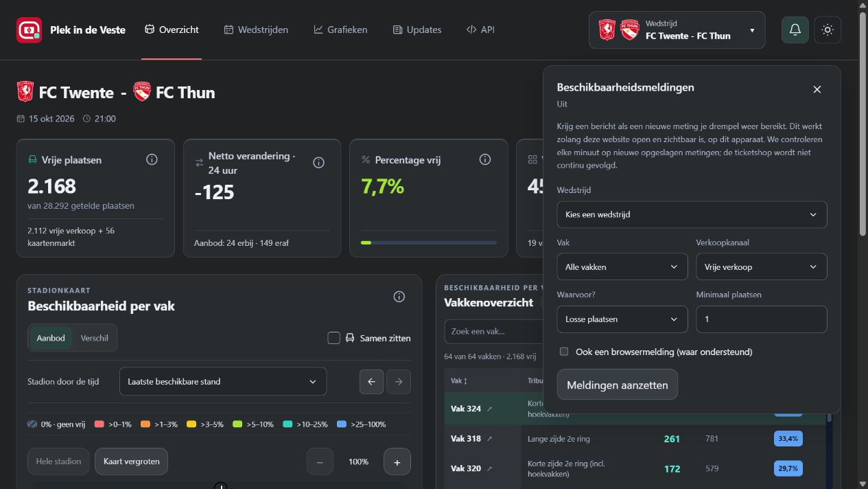Screen dimensions: 868x489
Task: Zoom out map with minus button
Action: pyautogui.click(x=320, y=462)
